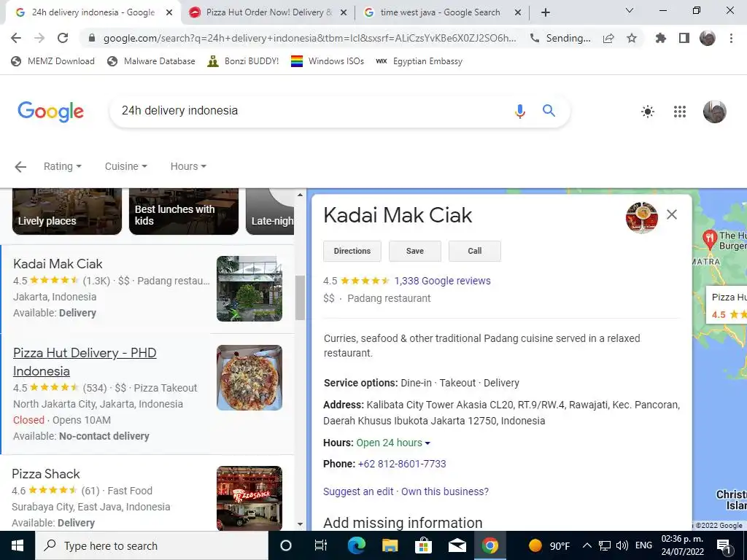
Task: Click results scrollbar up arrow
Action: click(300, 195)
